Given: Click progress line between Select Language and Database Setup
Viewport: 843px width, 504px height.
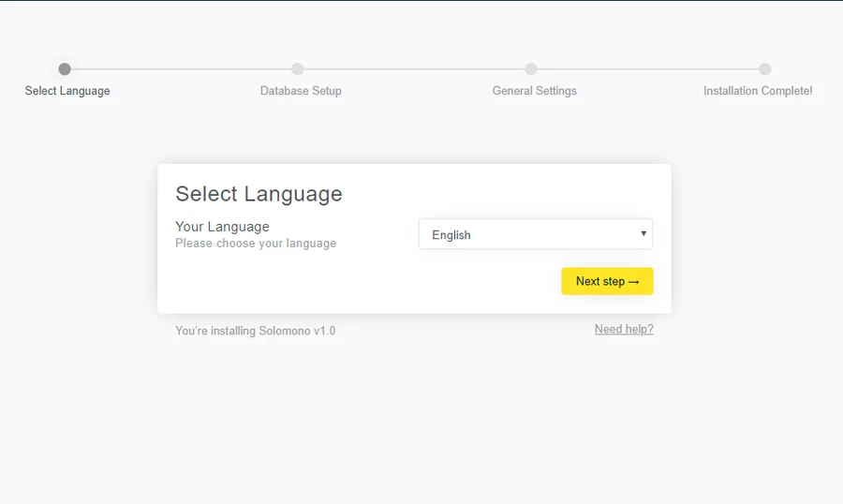Looking at the screenshot, I should point(181,69).
